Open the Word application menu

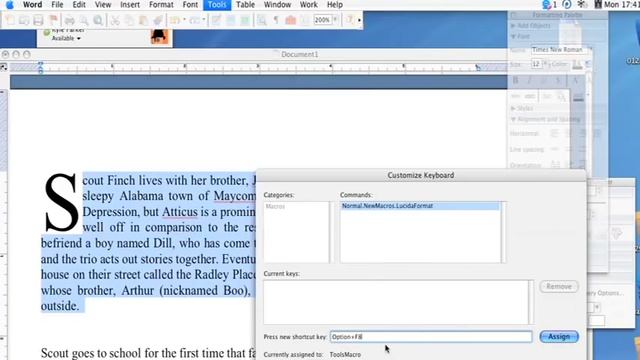point(32,5)
